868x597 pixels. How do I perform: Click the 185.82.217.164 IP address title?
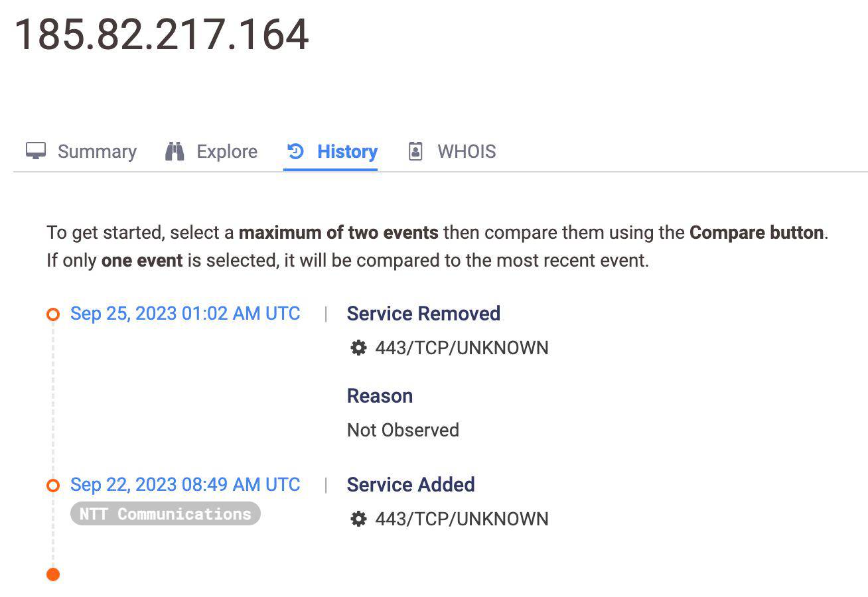click(x=161, y=34)
